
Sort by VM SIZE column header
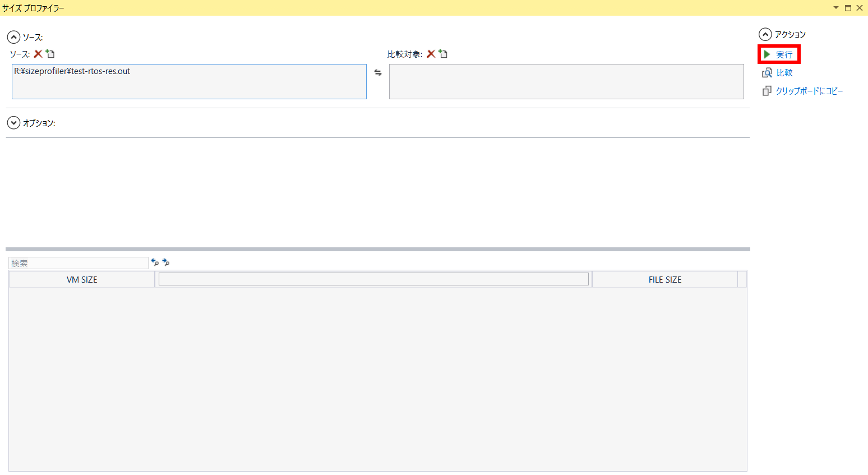(82, 279)
